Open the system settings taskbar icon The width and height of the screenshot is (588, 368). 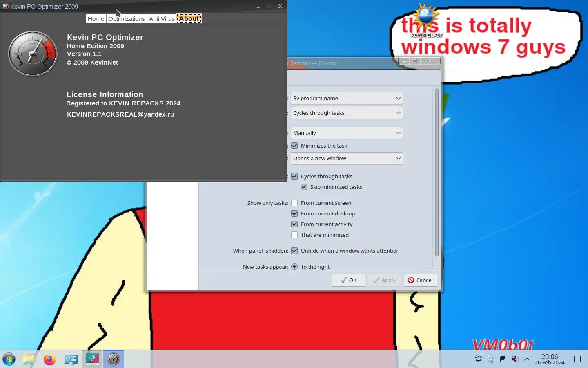coord(71,359)
